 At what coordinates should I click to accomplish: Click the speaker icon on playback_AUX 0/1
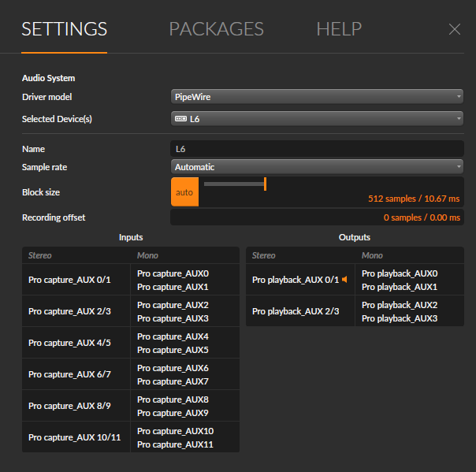344,279
